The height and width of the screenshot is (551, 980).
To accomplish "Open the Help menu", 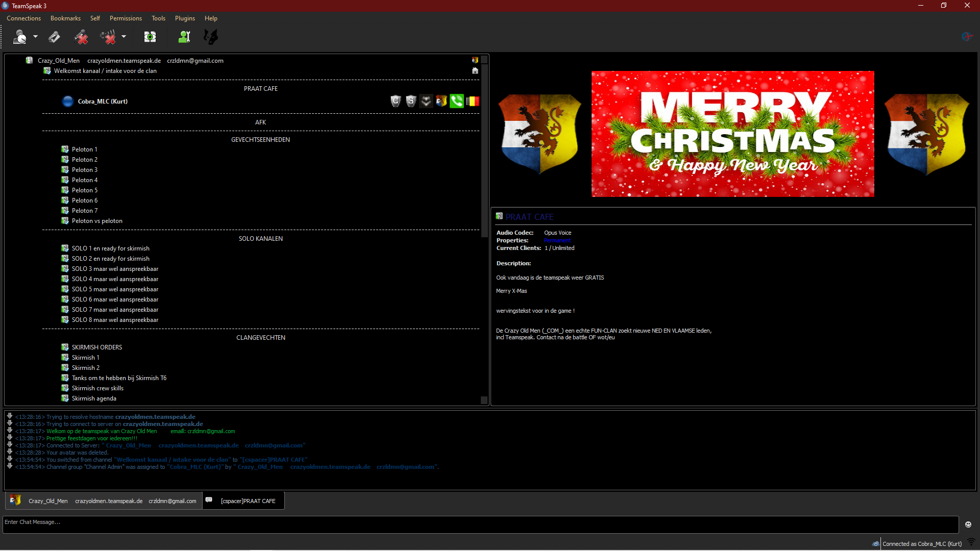I will (x=211, y=18).
